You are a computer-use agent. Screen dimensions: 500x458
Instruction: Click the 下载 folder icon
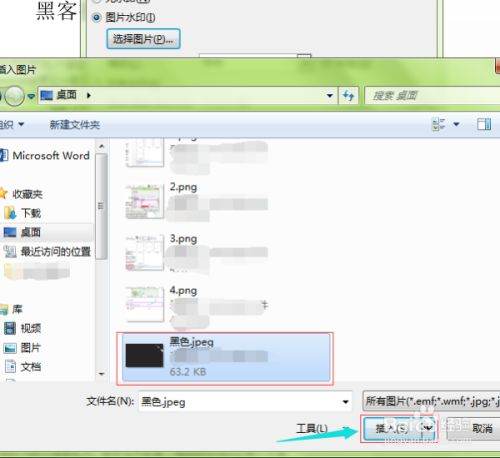click(x=10, y=213)
